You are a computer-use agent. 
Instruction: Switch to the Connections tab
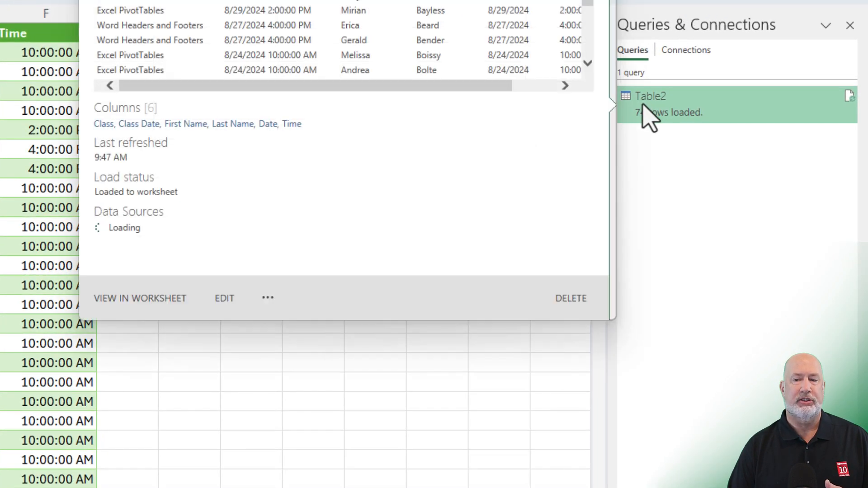pyautogui.click(x=686, y=50)
